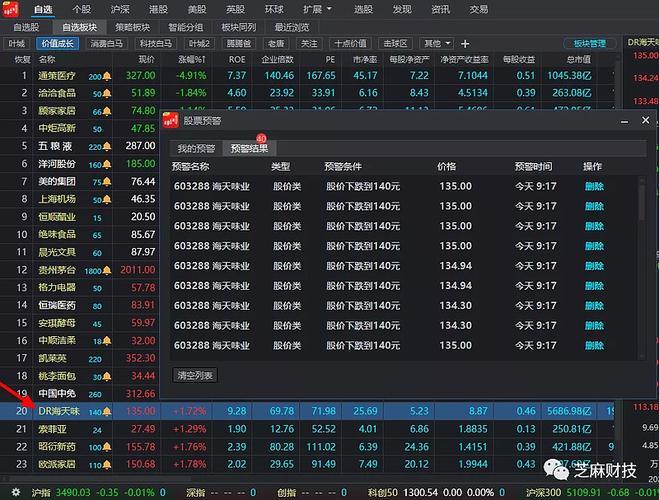Viewport: 659px width, 500px height.
Task: Select the 十点价值 block button
Action: [x=350, y=43]
